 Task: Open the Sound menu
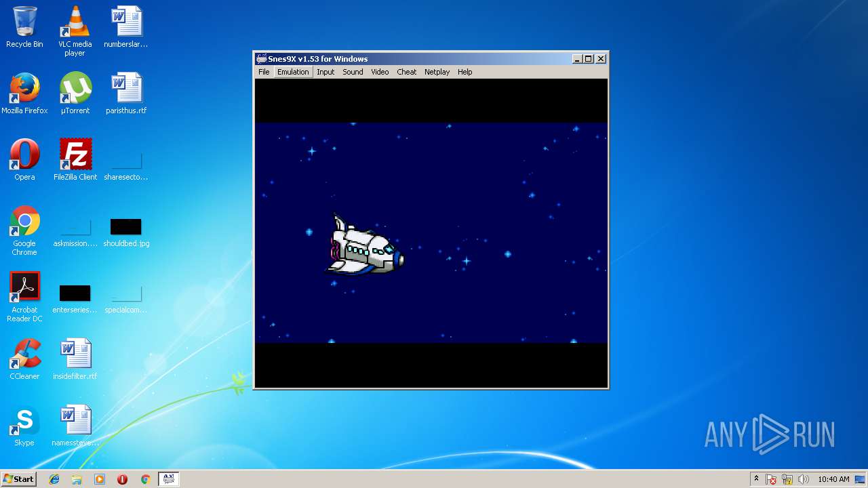click(353, 72)
